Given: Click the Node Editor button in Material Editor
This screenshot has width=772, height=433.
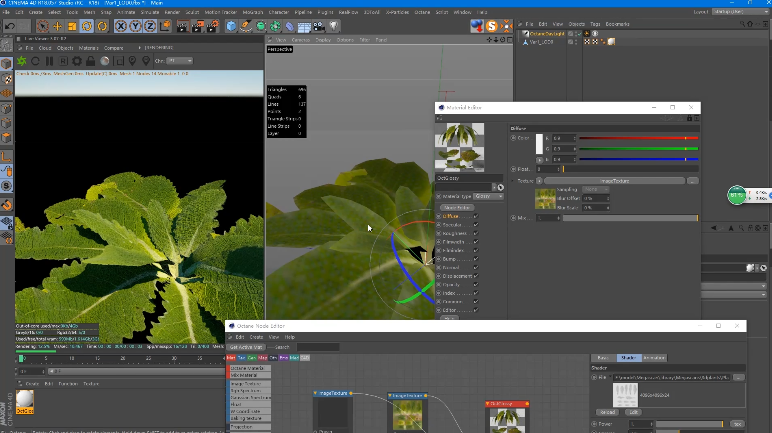Looking at the screenshot, I should [456, 208].
